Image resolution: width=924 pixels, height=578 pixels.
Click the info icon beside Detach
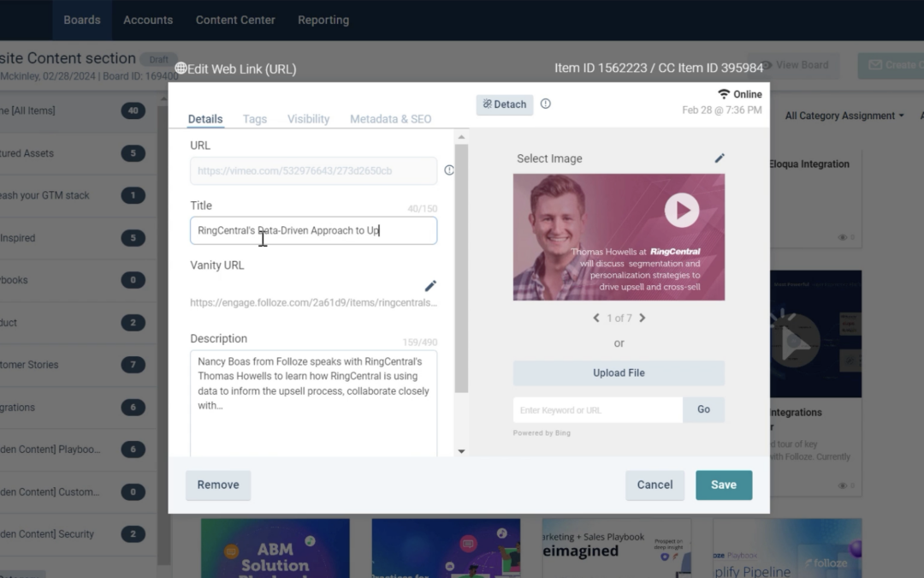pos(546,104)
